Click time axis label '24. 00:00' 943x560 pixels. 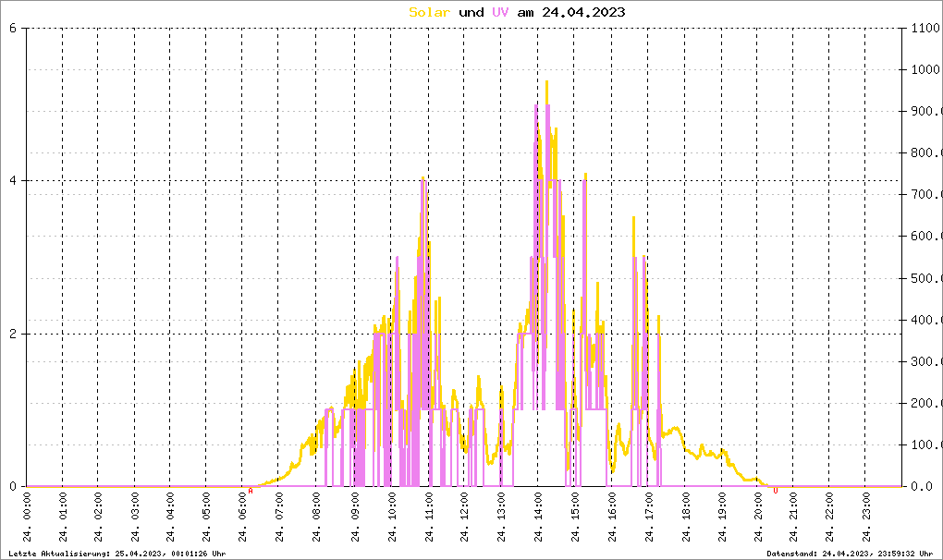click(x=27, y=517)
